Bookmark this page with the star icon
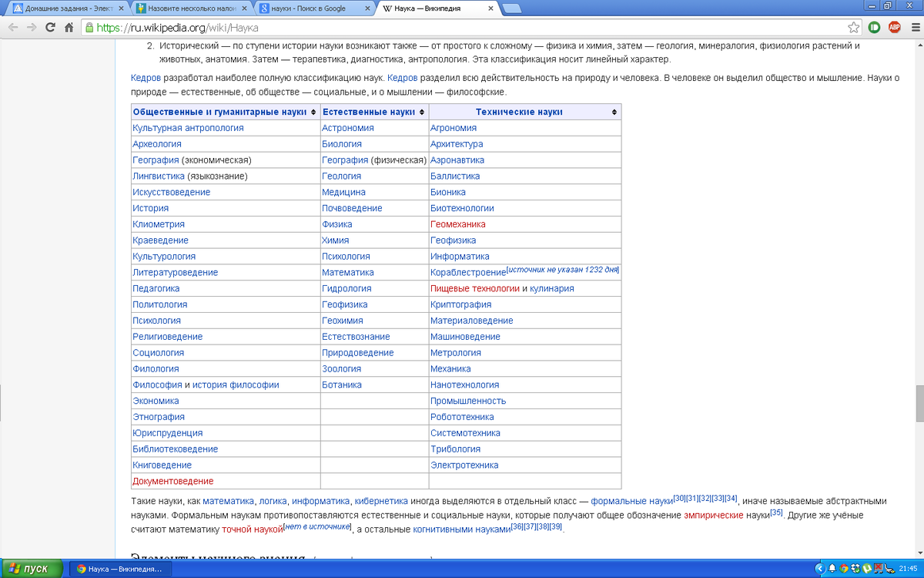Viewport: 924px width, 578px height. [x=854, y=27]
